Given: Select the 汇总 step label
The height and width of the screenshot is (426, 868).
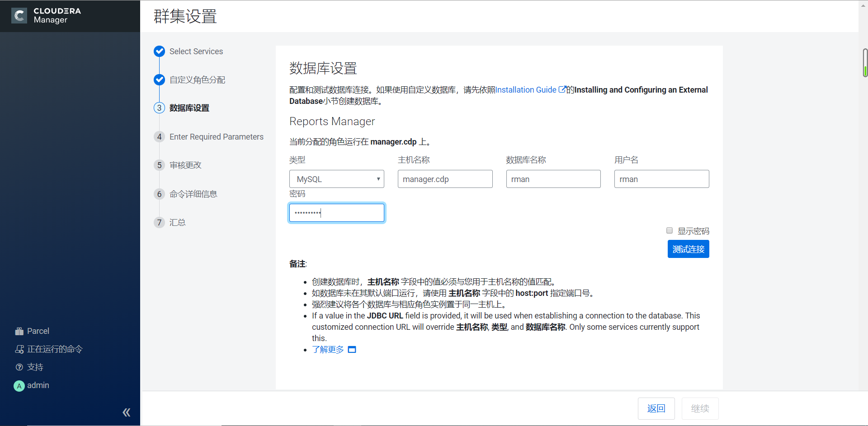Looking at the screenshot, I should (x=178, y=223).
